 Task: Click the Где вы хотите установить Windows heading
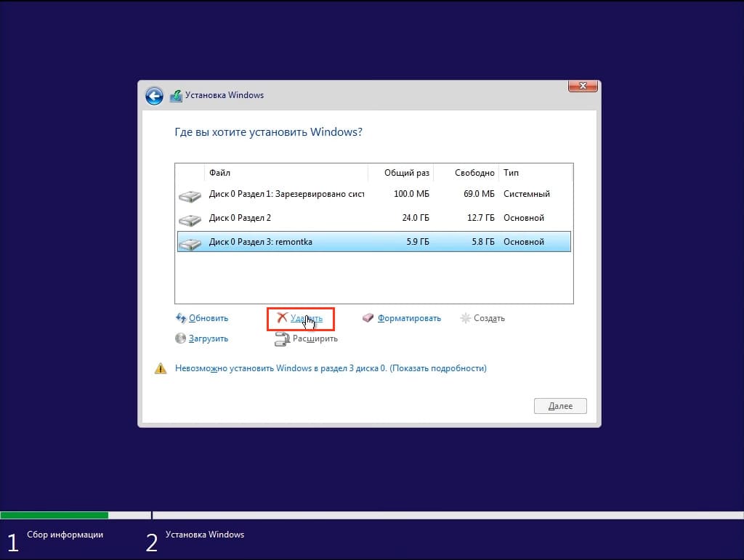point(269,131)
